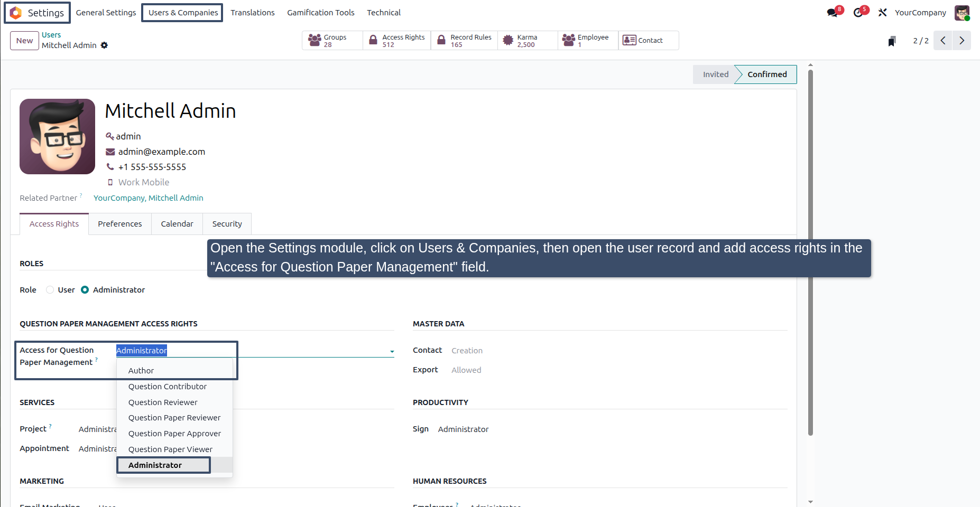
Task: Open the Gamification Tools menu
Action: click(321, 13)
